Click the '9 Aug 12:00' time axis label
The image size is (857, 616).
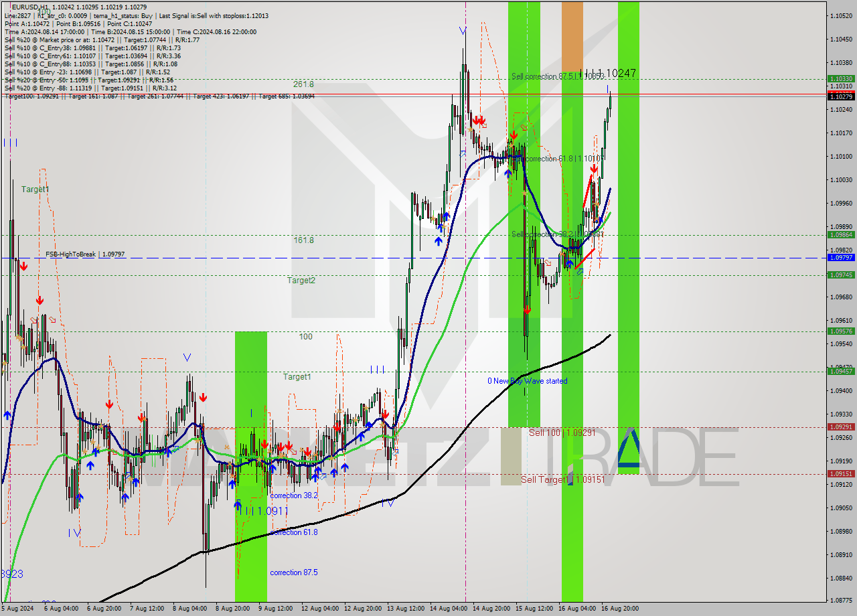click(275, 609)
